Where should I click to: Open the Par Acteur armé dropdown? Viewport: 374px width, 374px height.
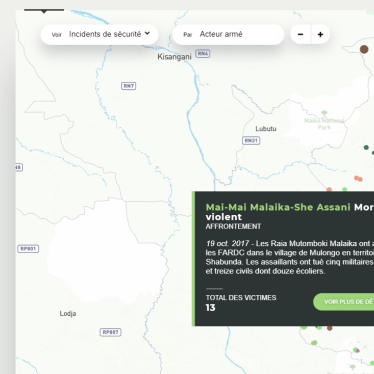[228, 34]
